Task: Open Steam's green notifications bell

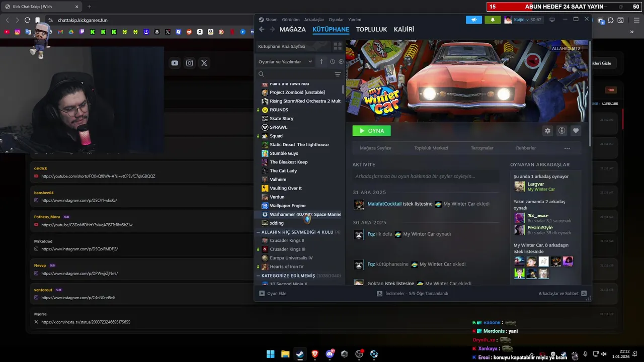Action: (493, 20)
